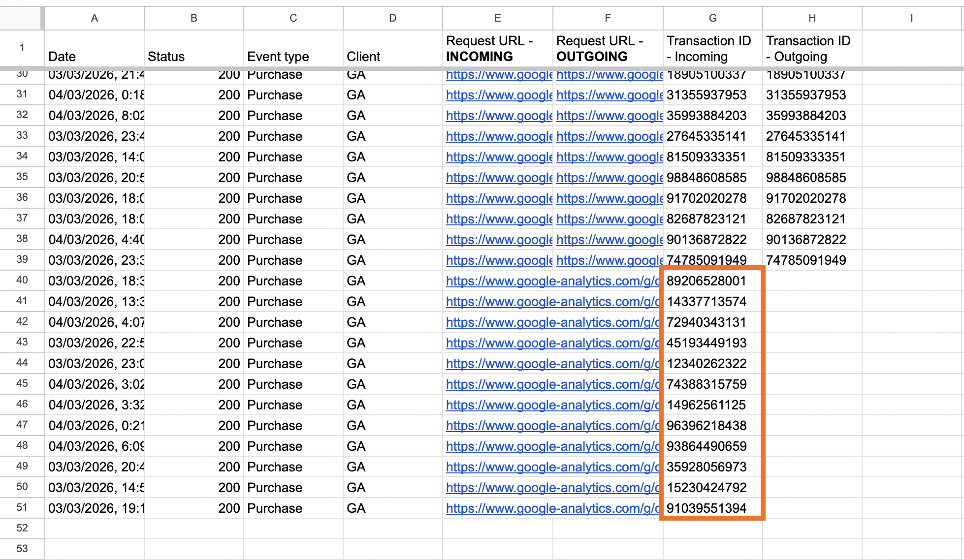Click the Status header cell
This screenshot has height=560, width=964.
pyautogui.click(x=193, y=48)
